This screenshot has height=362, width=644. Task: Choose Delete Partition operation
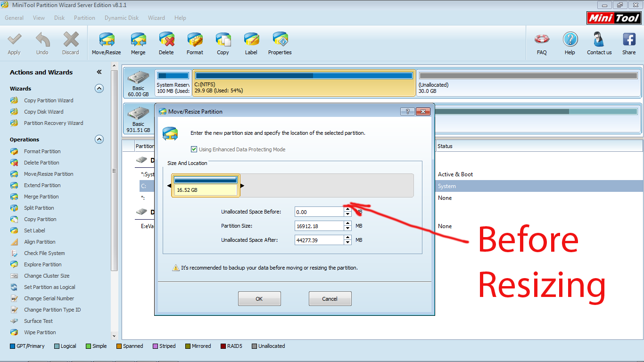(41, 163)
